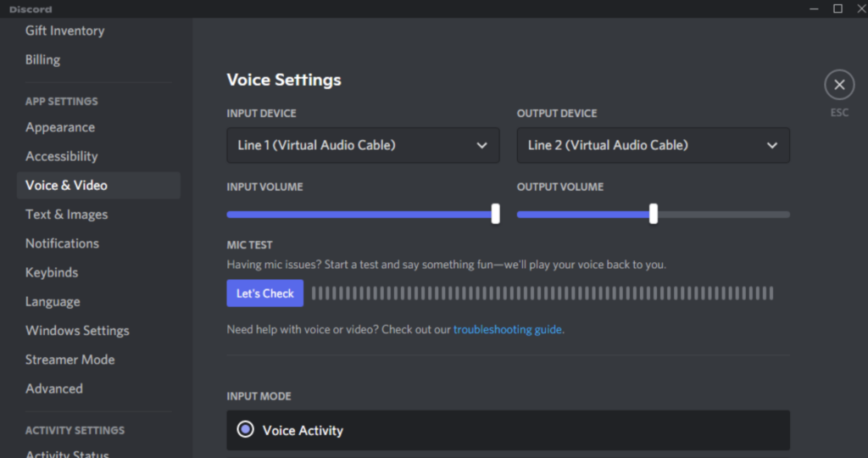Go to Accessibility settings
The height and width of the screenshot is (458, 868).
[x=62, y=156]
